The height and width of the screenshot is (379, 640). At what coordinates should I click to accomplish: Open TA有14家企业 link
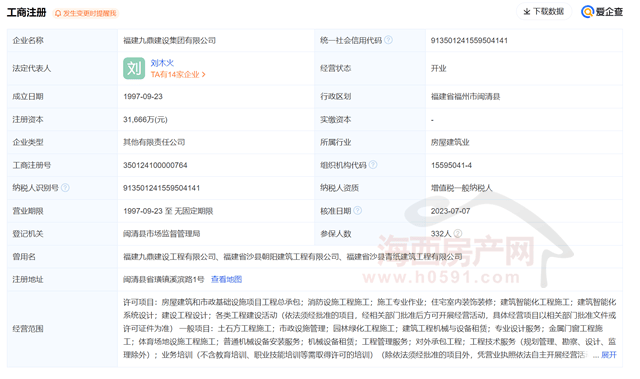click(178, 74)
